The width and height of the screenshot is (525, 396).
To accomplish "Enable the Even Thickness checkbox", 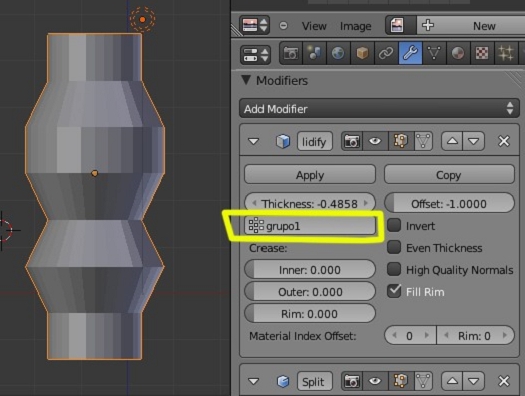I will click(394, 247).
